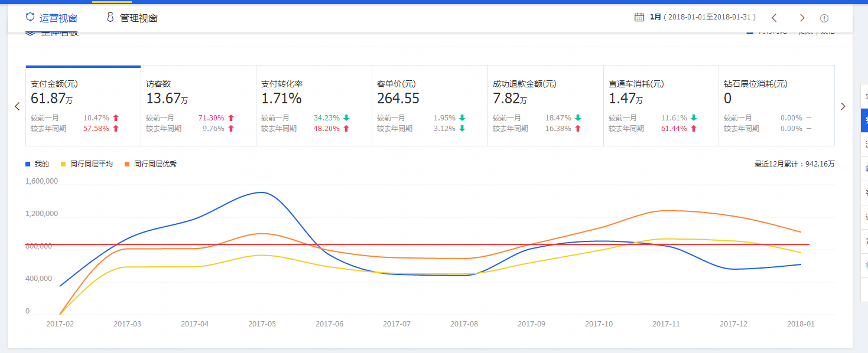This screenshot has width=868, height=353.
Task: Toggle the 同行同层优秀 legend series
Action: [151, 164]
